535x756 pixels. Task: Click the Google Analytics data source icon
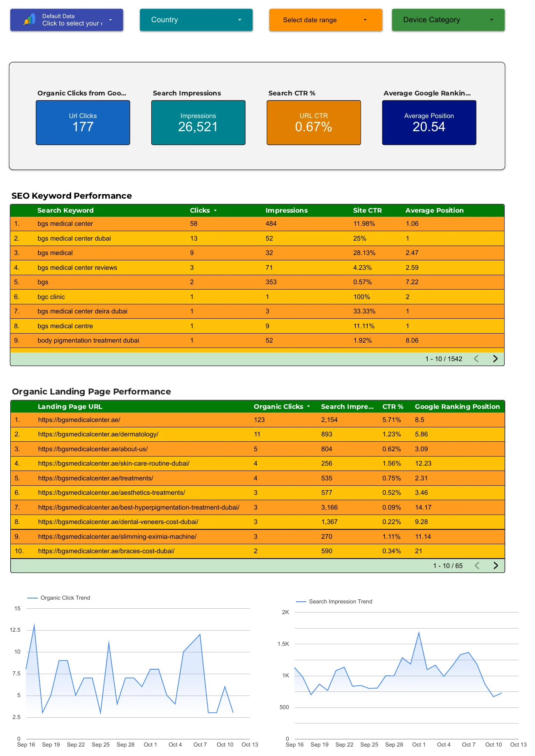coord(30,20)
